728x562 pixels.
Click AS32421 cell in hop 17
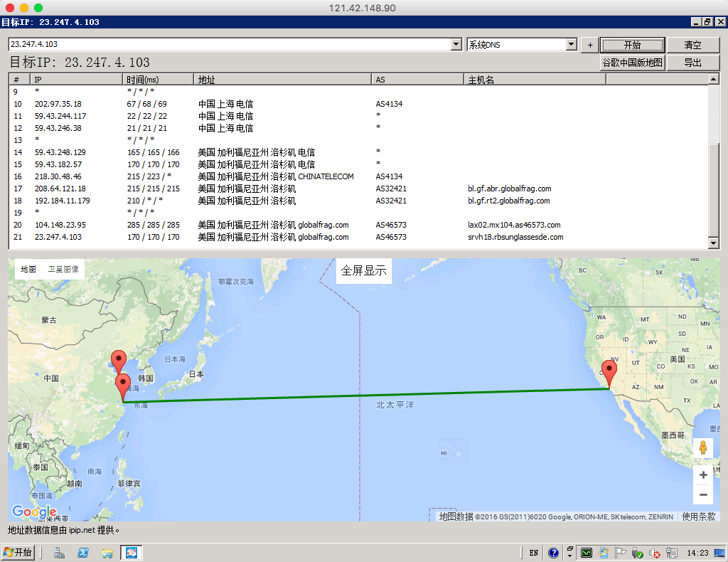pos(391,189)
